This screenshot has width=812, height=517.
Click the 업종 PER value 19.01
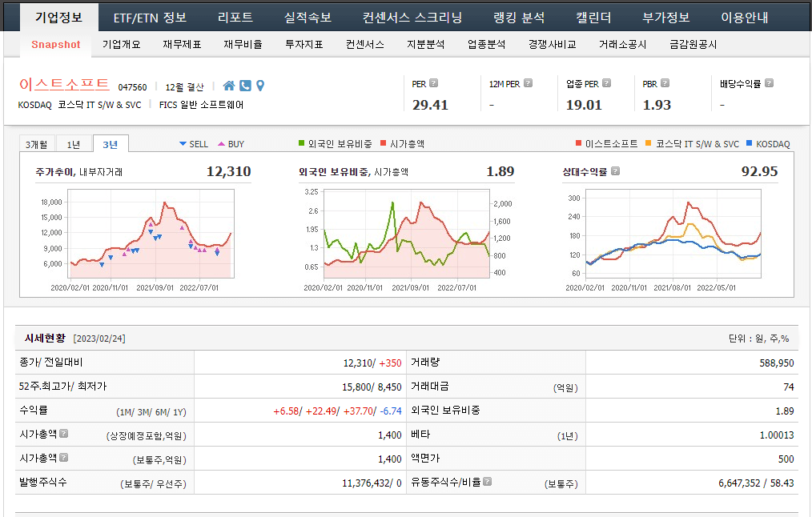click(584, 105)
